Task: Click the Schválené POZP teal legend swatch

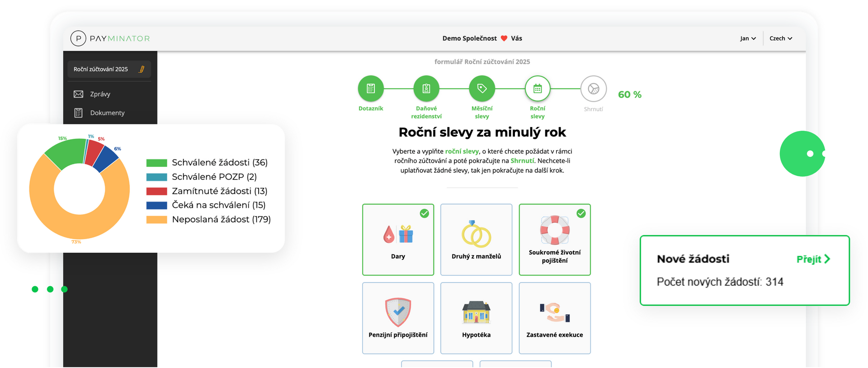Action: pos(156,177)
